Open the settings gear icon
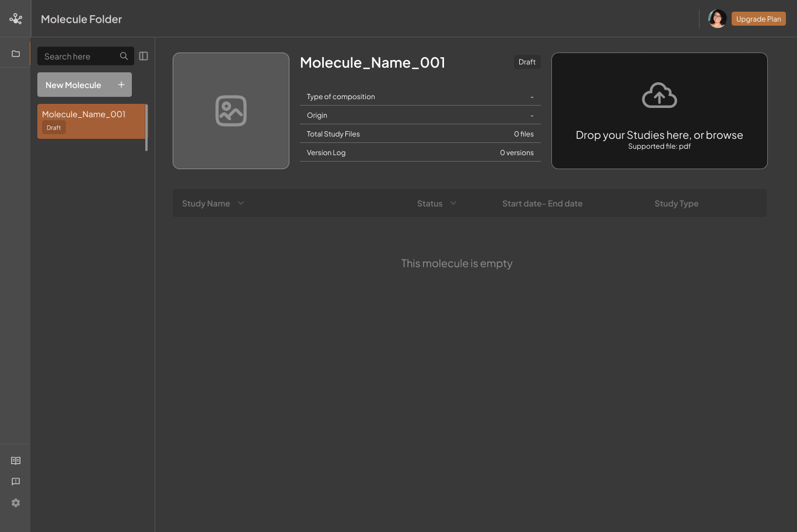797x532 pixels. pos(16,503)
